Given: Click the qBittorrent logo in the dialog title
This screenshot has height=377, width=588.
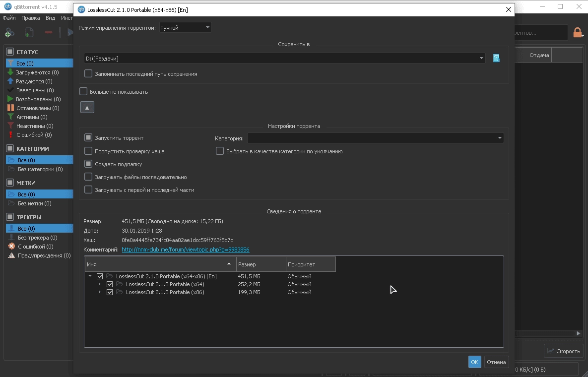Looking at the screenshot, I should pyautogui.click(x=81, y=10).
